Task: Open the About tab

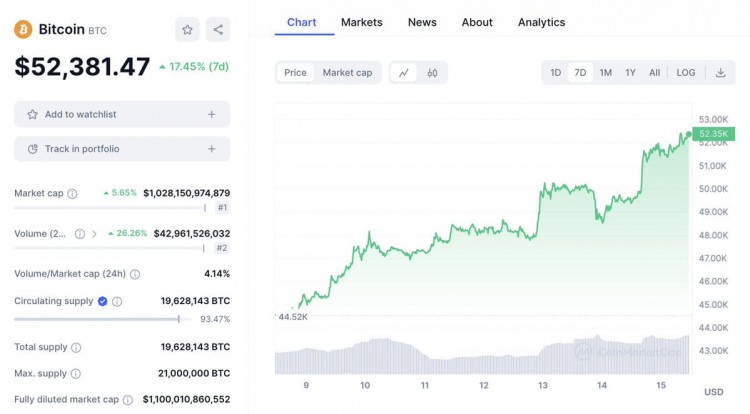Action: 477,22
